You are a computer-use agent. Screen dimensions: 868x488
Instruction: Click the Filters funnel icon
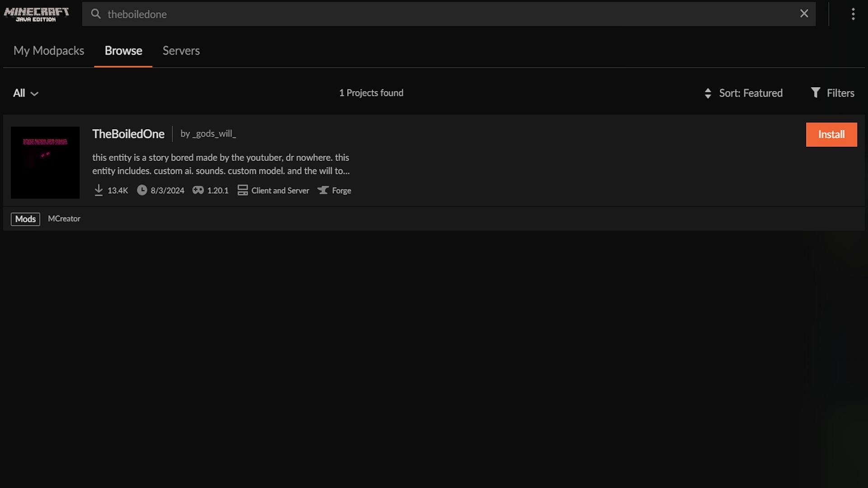click(815, 93)
